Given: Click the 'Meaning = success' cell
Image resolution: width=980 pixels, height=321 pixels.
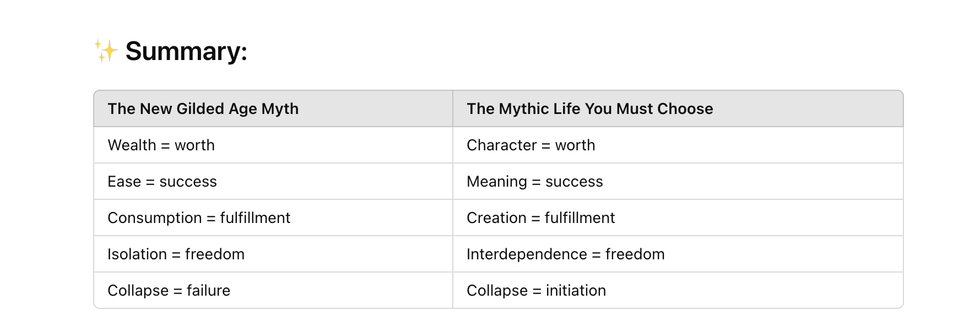Looking at the screenshot, I should coord(678,182).
